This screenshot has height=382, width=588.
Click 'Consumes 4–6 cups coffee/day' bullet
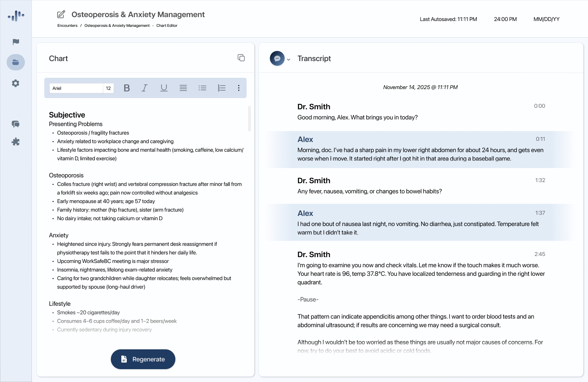(x=117, y=321)
